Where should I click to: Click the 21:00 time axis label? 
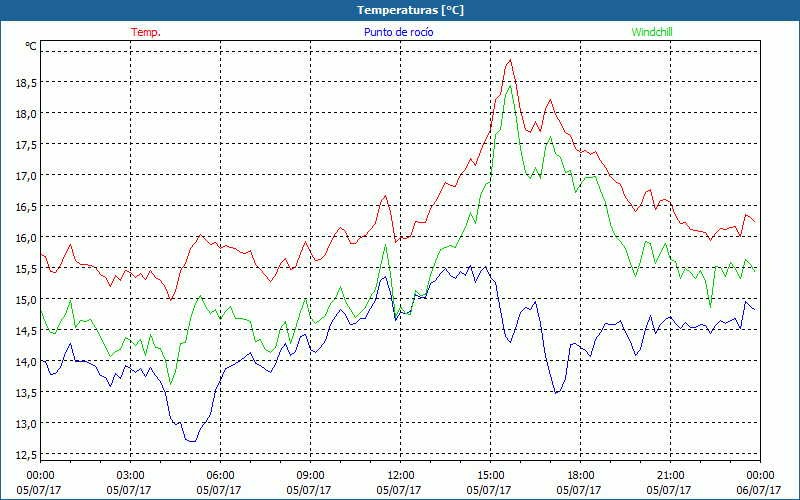(x=670, y=475)
